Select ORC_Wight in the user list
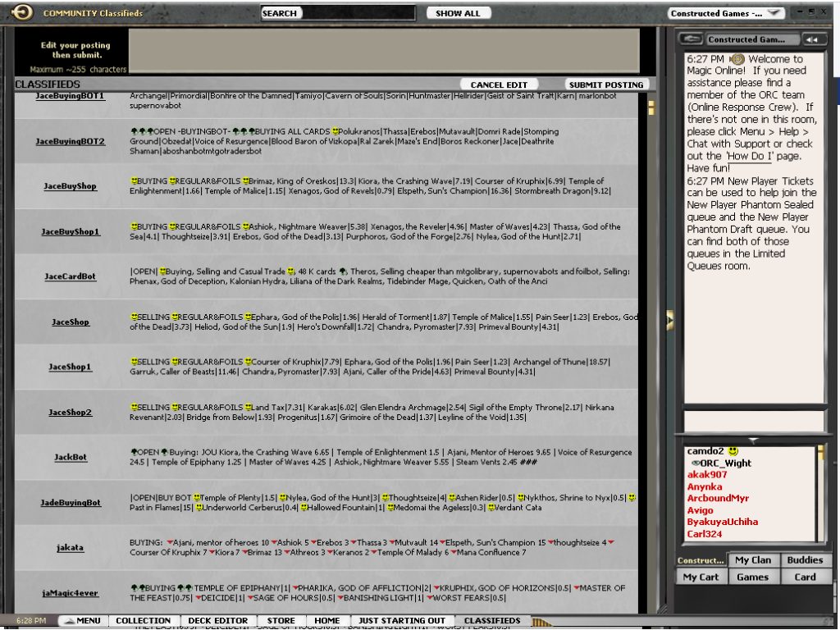This screenshot has width=840, height=630. click(725, 463)
